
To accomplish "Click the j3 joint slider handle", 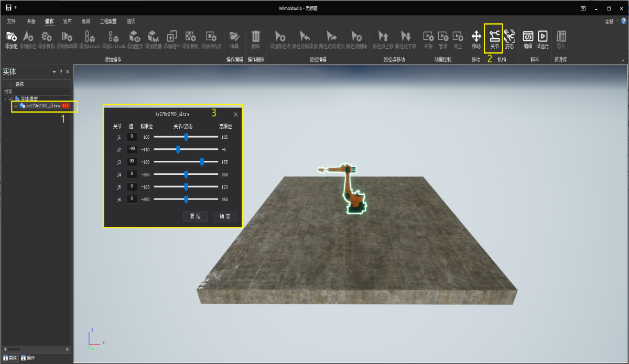I will tap(202, 162).
